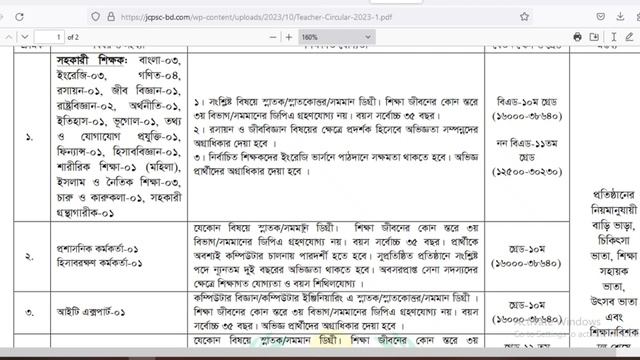Screen dimensions: 640x360
Task: Click 'গ্রন্থাগারীক-০১' text in first row
Action: [85, 213]
